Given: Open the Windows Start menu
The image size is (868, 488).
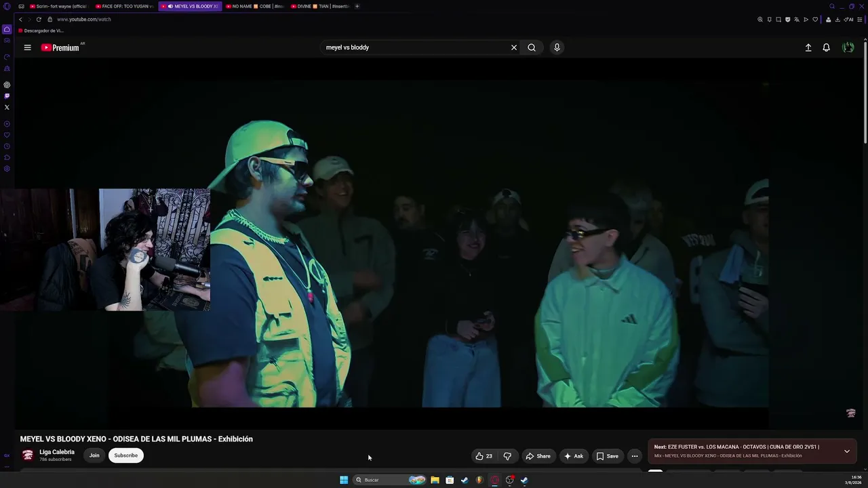Looking at the screenshot, I should tap(344, 480).
